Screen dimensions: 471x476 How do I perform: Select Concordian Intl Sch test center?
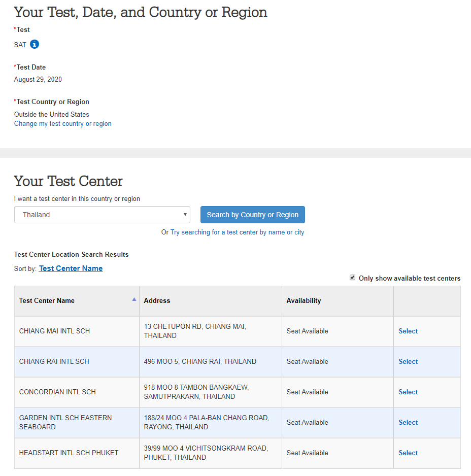point(408,392)
